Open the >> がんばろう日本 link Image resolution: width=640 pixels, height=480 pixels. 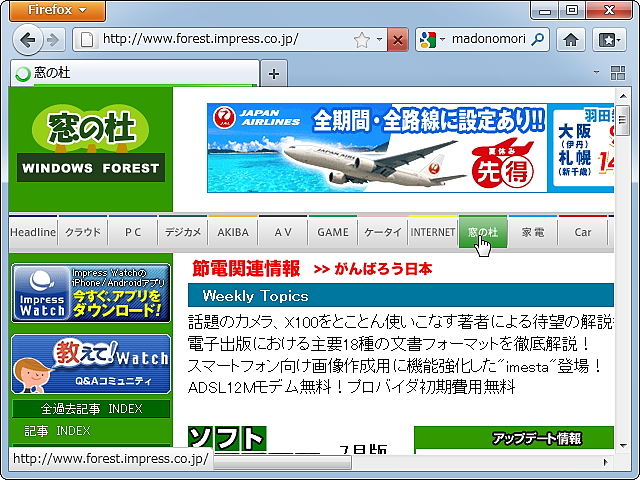pyautogui.click(x=373, y=269)
